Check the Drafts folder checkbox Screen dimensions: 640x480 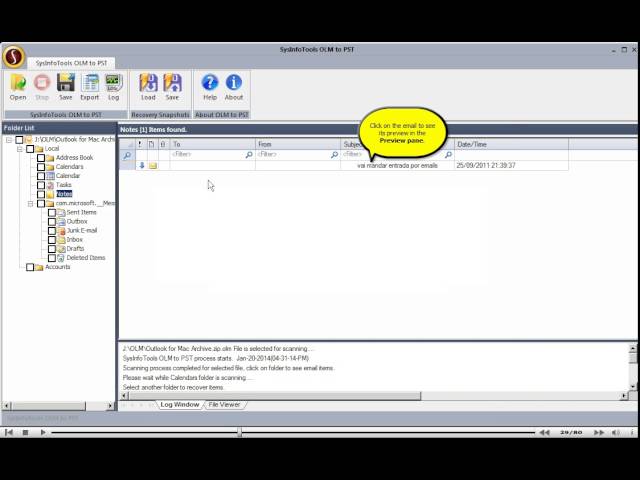pos(52,249)
